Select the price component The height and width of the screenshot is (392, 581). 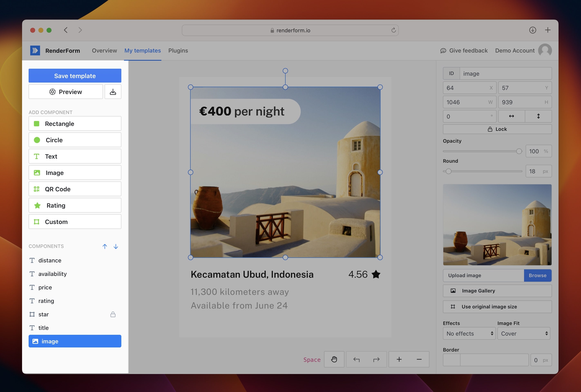point(75,287)
